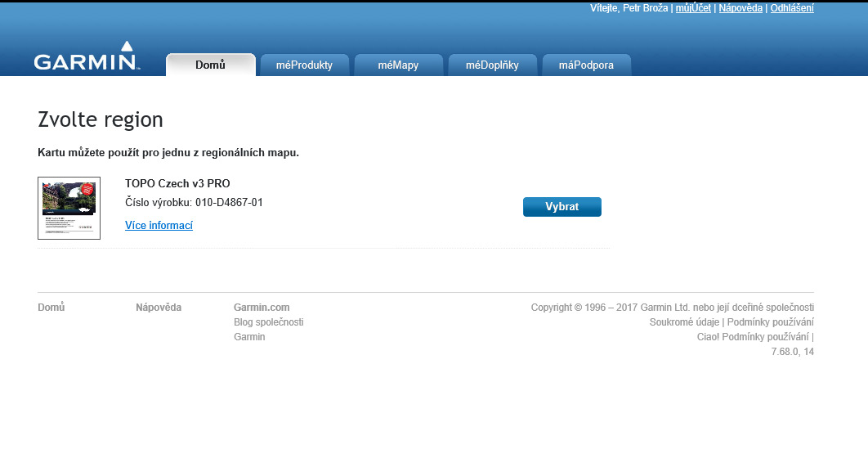The height and width of the screenshot is (472, 868).
Task: Click the Vybrat button for TOPO Czech
Action: pos(562,207)
